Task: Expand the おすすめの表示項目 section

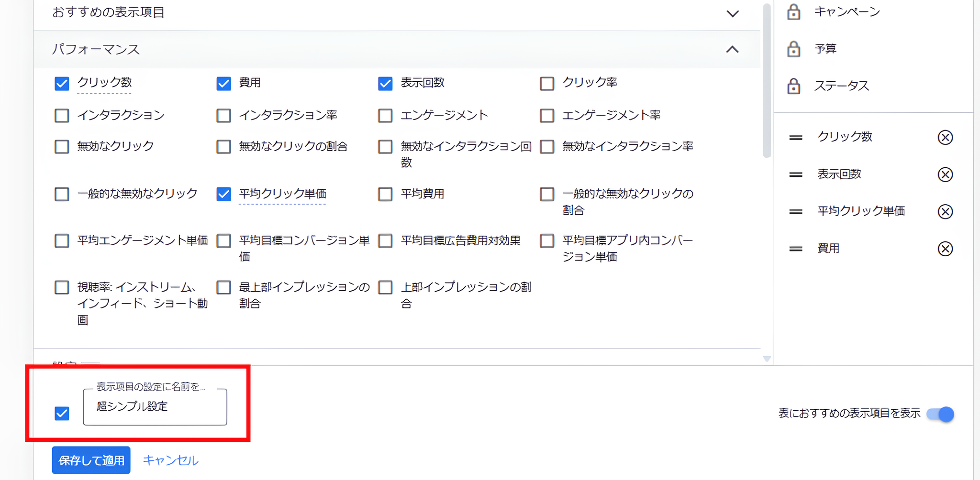Action: tap(732, 13)
